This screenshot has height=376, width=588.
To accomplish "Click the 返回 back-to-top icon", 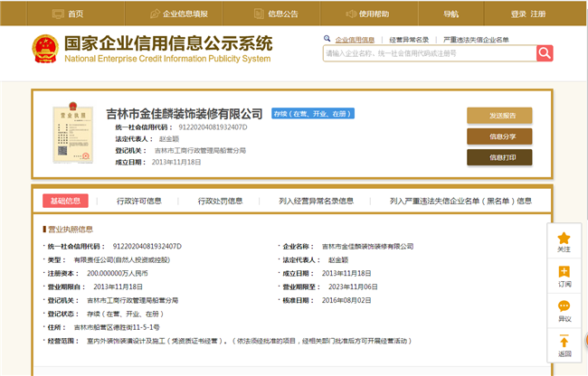I will pos(564,343).
